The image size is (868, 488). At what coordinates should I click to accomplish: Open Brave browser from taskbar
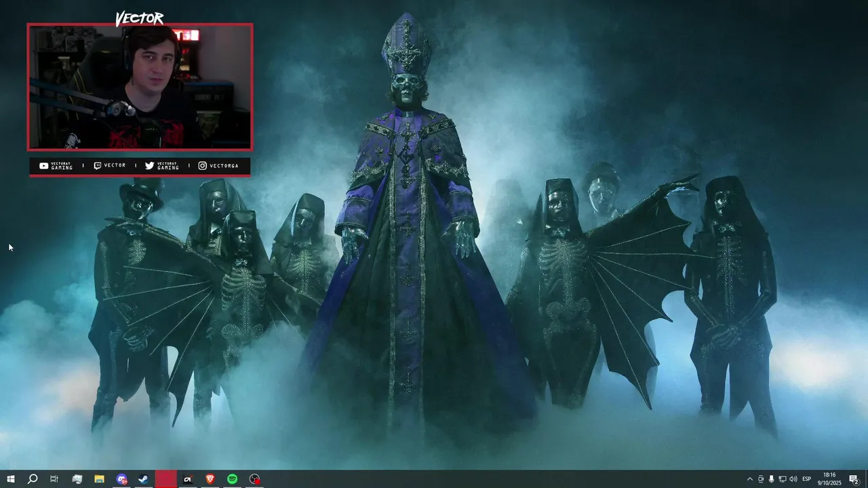click(x=210, y=479)
